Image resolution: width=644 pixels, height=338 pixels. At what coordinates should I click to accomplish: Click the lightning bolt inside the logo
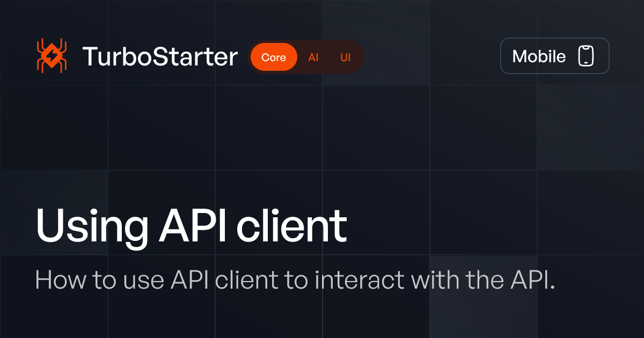(51, 54)
